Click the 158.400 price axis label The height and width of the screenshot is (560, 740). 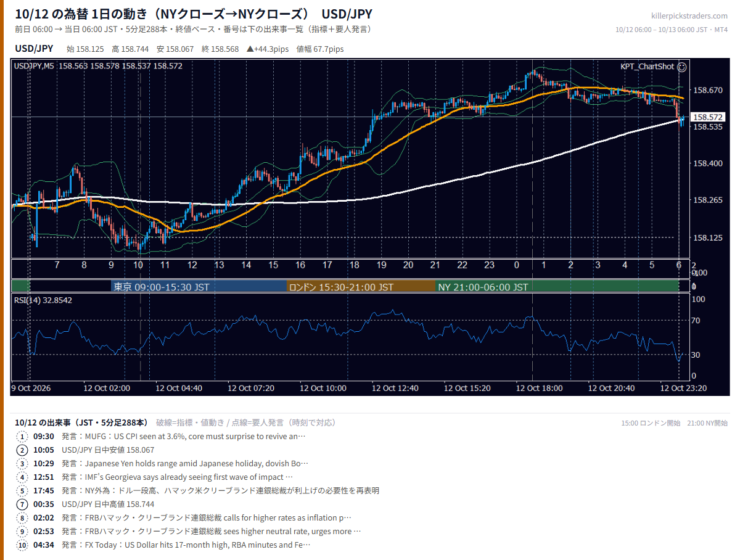(707, 163)
